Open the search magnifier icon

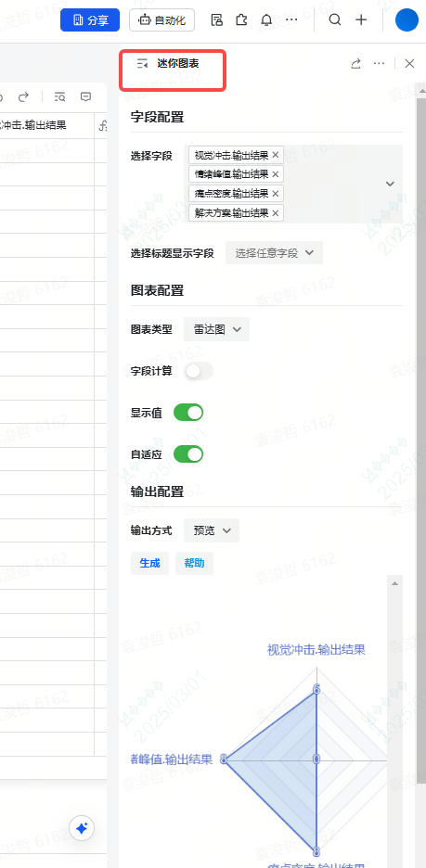335,19
